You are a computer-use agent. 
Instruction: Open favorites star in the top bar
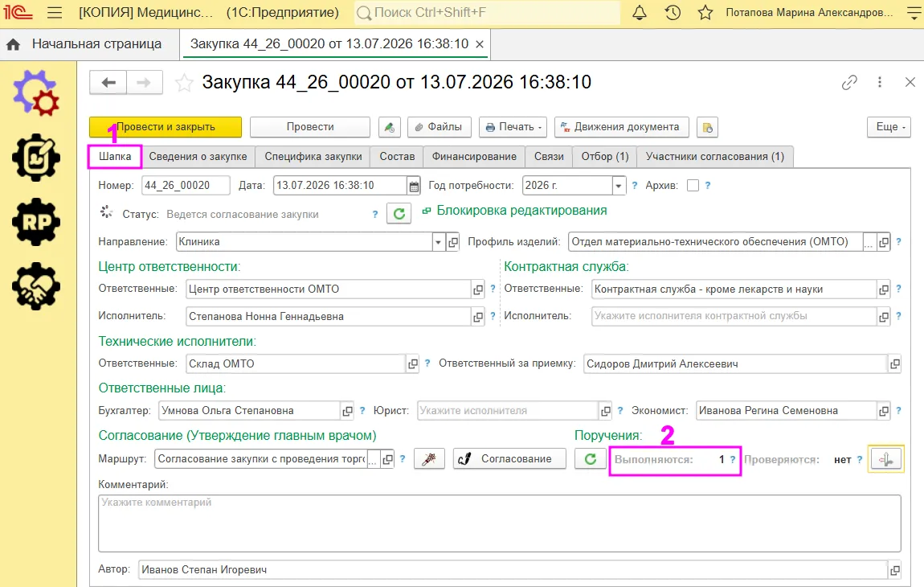pyautogui.click(x=705, y=12)
